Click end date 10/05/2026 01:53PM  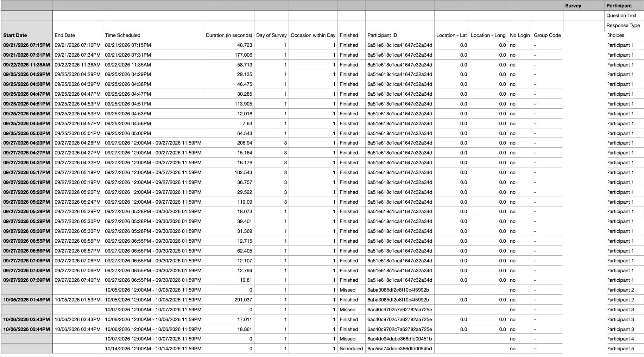click(x=78, y=300)
